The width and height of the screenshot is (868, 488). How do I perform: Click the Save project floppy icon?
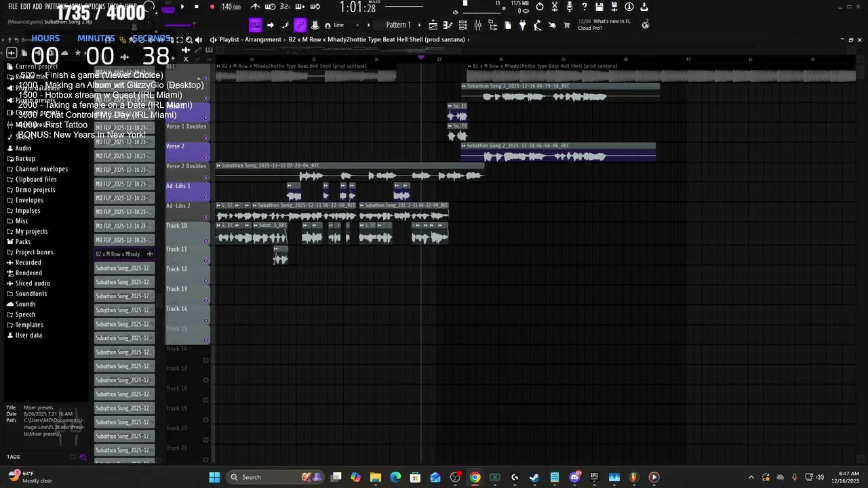(x=599, y=7)
